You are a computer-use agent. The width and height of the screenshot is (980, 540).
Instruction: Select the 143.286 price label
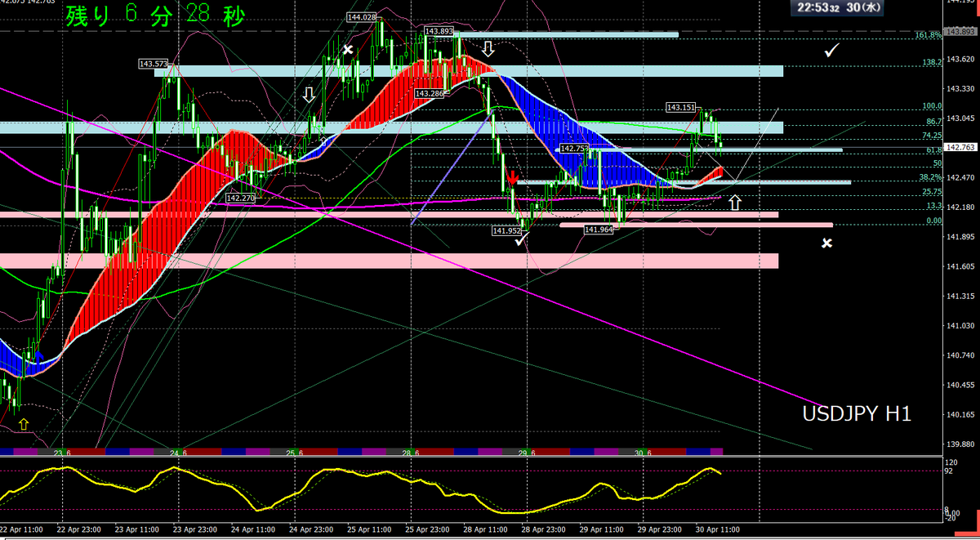pos(430,94)
